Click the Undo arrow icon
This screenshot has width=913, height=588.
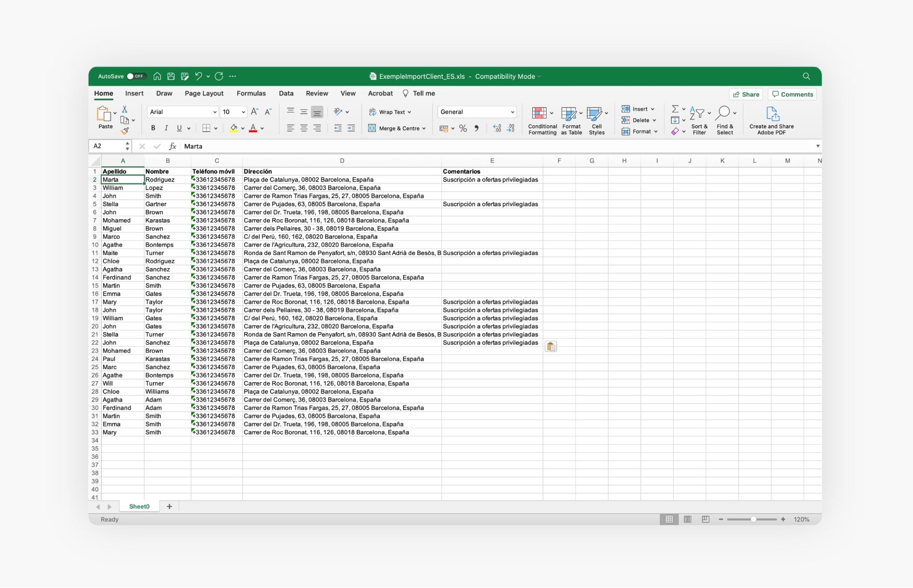[198, 76]
